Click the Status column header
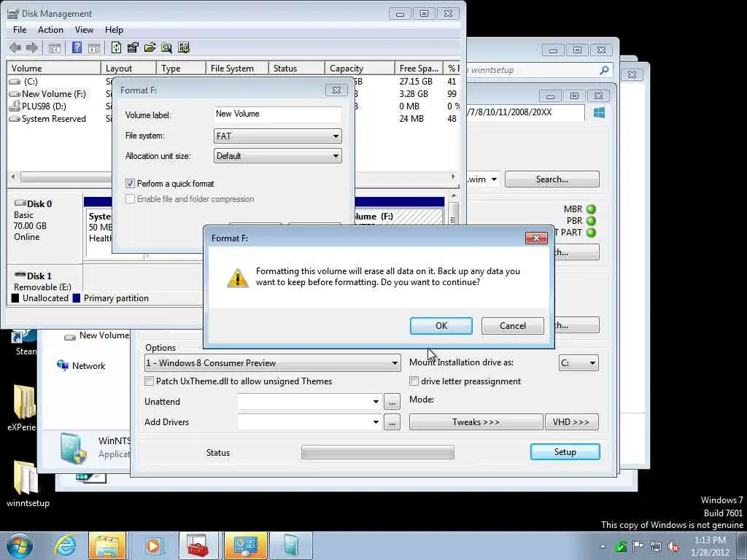747x560 pixels. 296,69
